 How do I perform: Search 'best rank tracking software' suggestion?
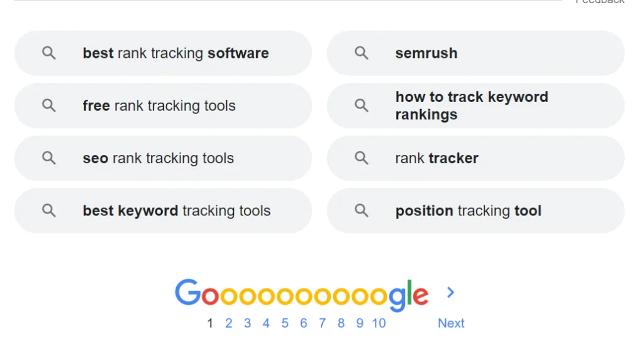point(175,54)
